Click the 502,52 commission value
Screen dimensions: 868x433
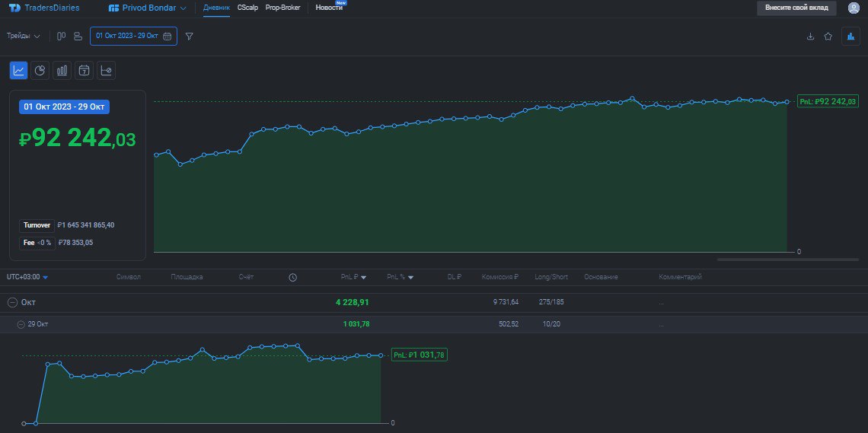[508, 324]
